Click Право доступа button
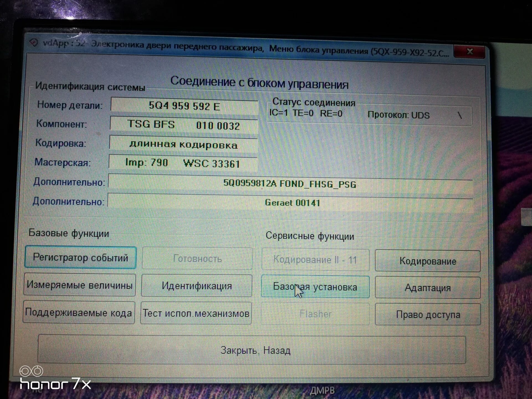 pos(428,314)
